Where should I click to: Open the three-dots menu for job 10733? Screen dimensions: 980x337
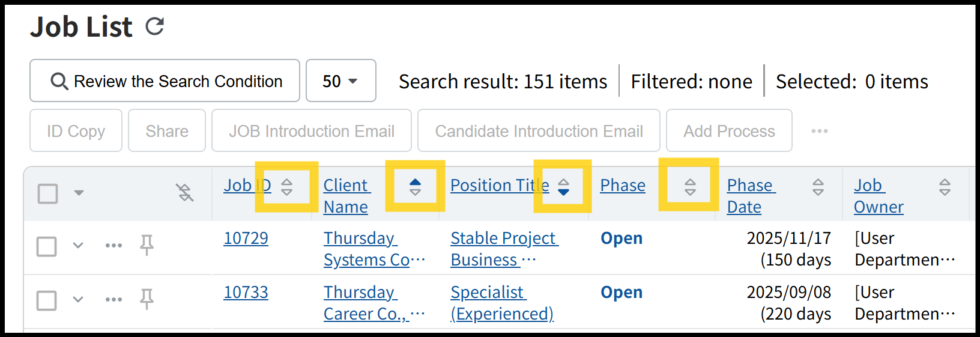click(x=113, y=299)
